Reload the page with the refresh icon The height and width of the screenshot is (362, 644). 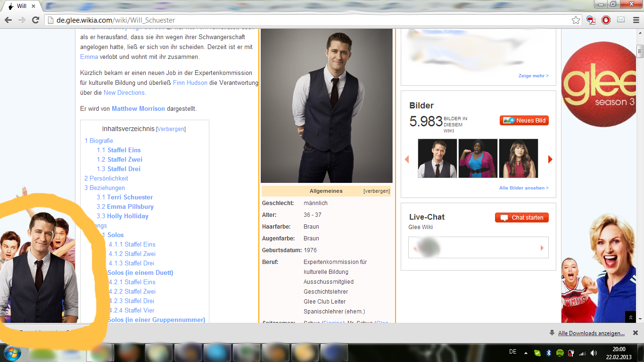click(x=35, y=20)
